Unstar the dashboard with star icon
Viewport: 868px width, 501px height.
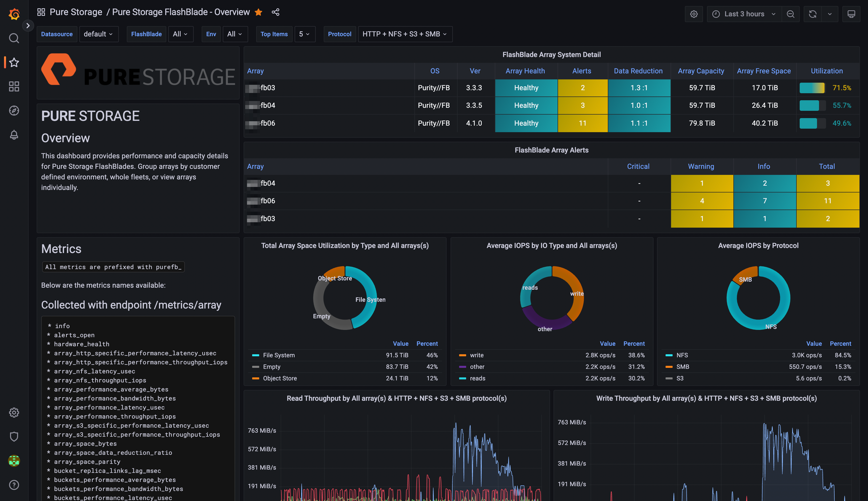[259, 12]
